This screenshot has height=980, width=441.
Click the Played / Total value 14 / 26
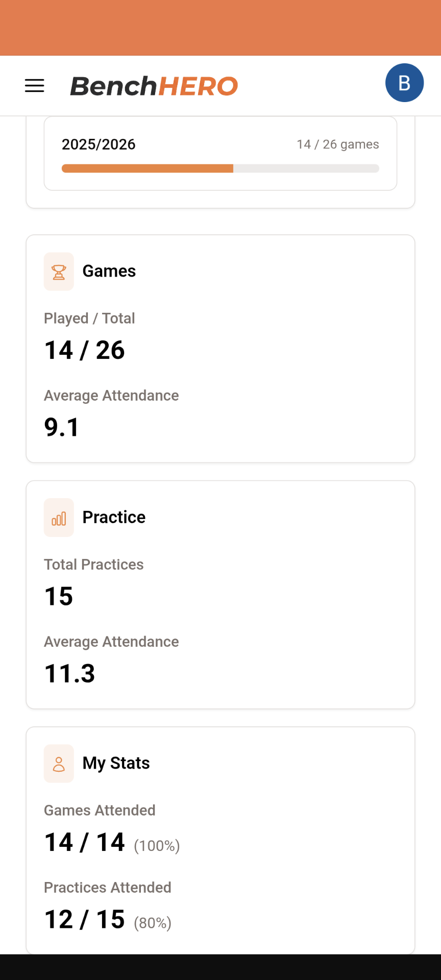click(x=84, y=350)
